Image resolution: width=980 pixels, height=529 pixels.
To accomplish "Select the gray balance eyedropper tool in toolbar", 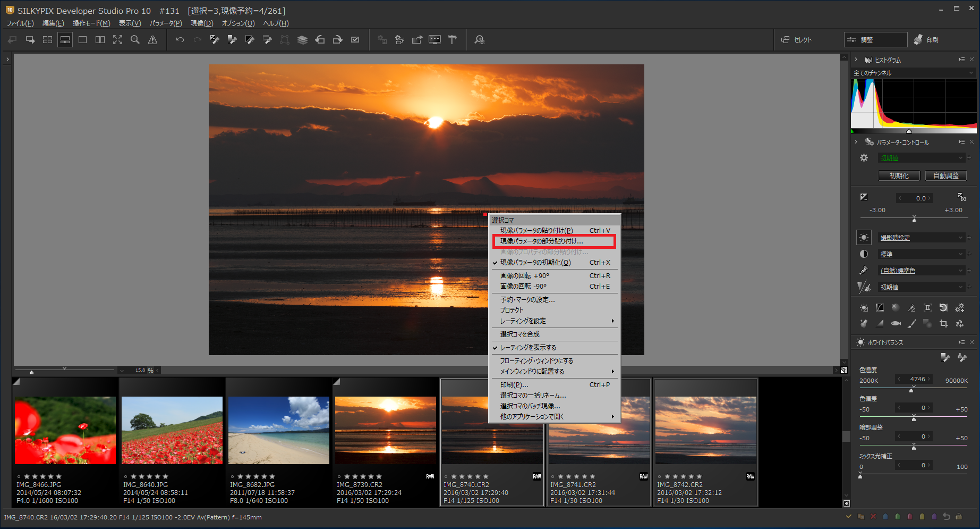I will point(232,40).
